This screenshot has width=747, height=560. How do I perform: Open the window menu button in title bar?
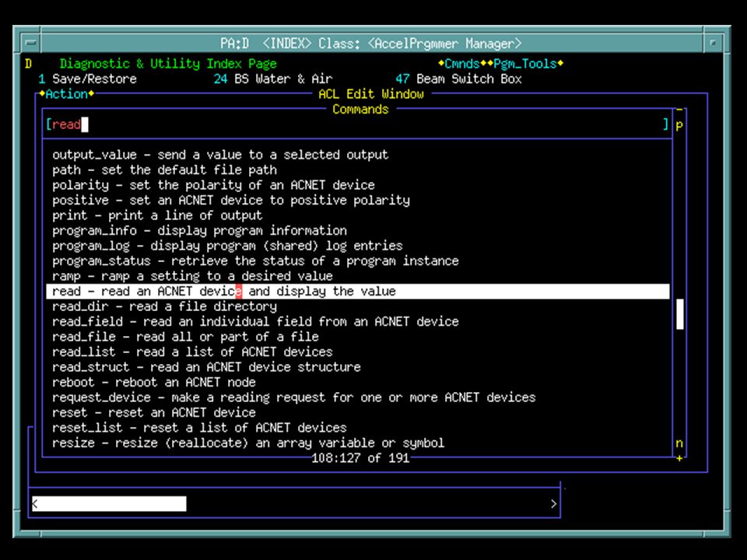(x=30, y=44)
